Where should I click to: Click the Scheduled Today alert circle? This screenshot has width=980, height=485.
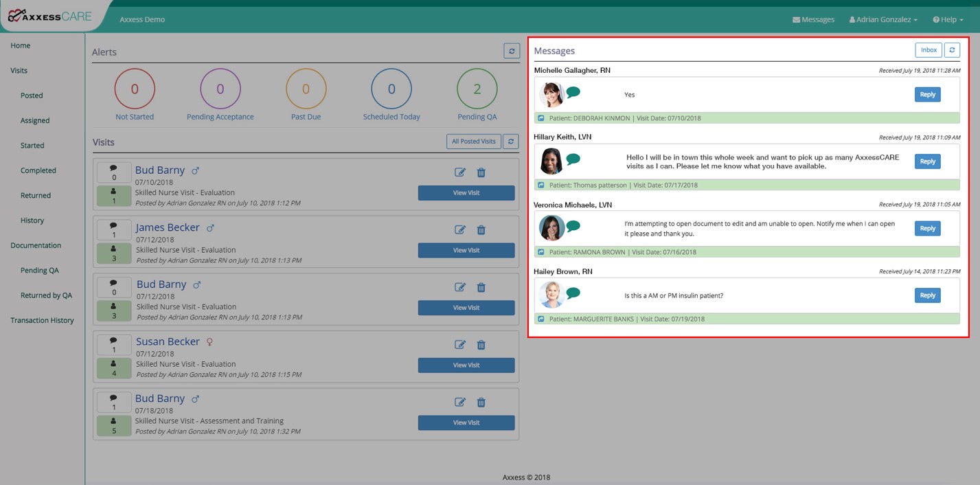coord(391,89)
